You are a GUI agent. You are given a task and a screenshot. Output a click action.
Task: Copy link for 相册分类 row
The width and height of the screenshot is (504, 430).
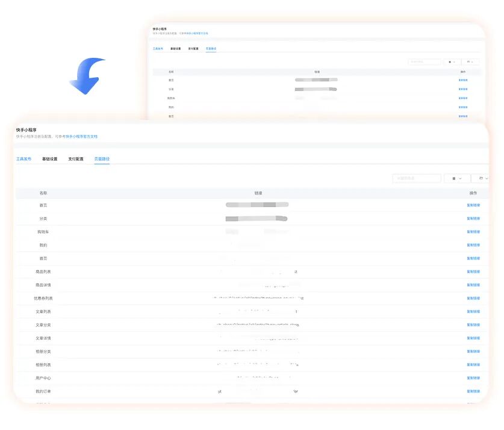[473, 351]
